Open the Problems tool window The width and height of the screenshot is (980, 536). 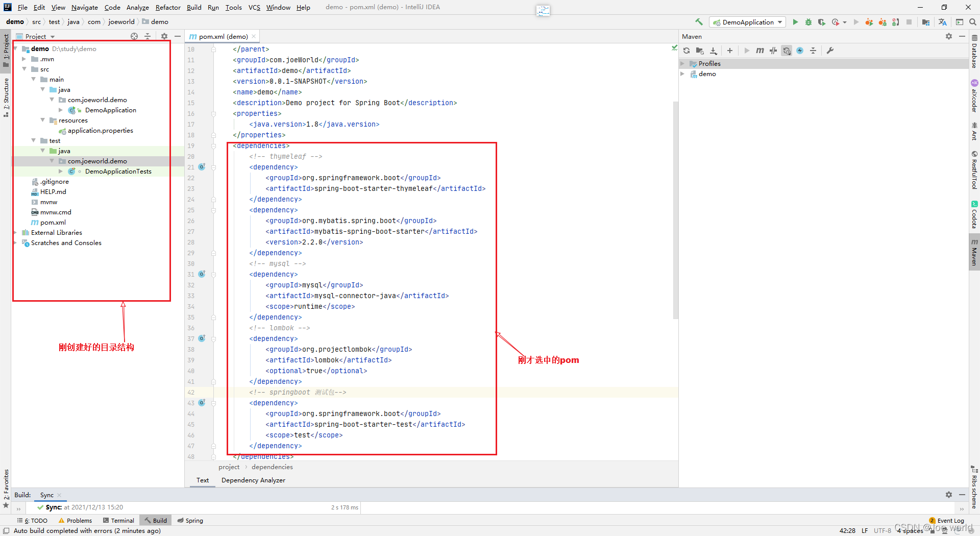[75, 520]
